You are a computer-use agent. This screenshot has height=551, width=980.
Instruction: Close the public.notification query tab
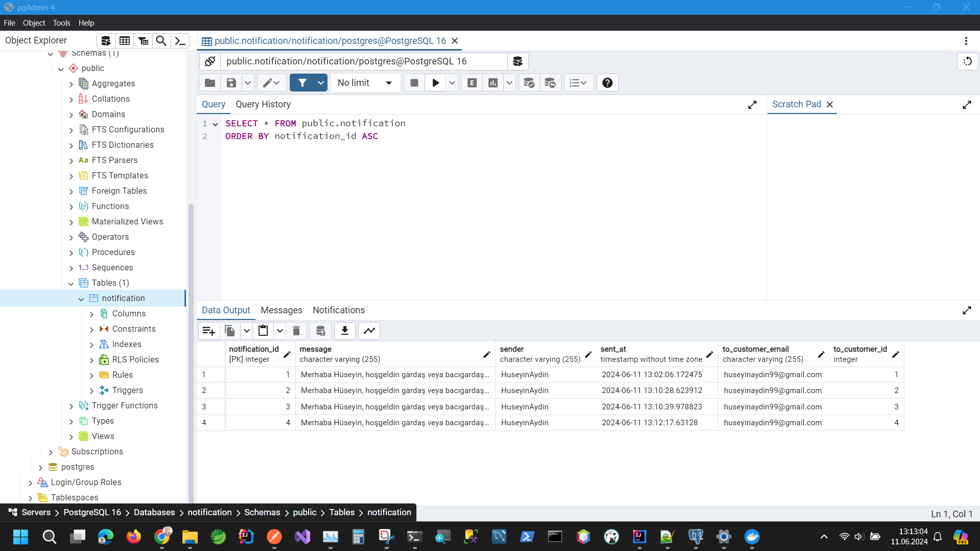click(455, 41)
